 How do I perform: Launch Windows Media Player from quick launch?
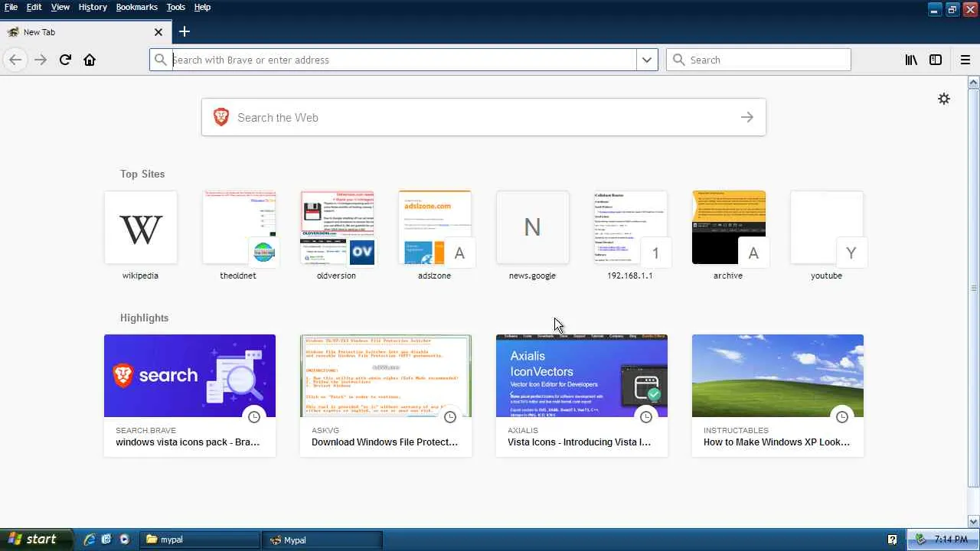pyautogui.click(x=124, y=540)
